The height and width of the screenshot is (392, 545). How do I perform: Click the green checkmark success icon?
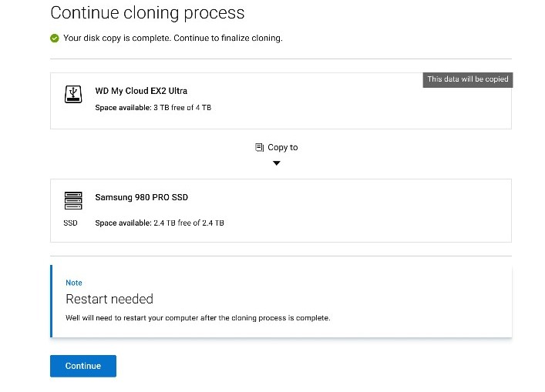55,38
